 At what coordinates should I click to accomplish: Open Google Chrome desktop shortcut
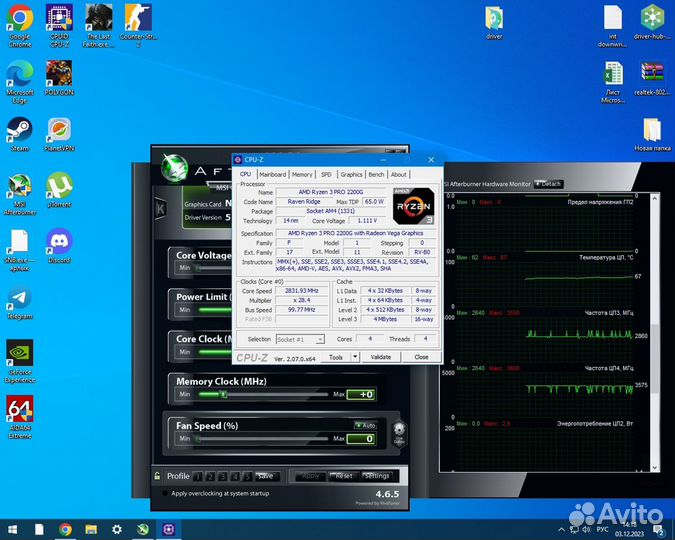pyautogui.click(x=20, y=26)
